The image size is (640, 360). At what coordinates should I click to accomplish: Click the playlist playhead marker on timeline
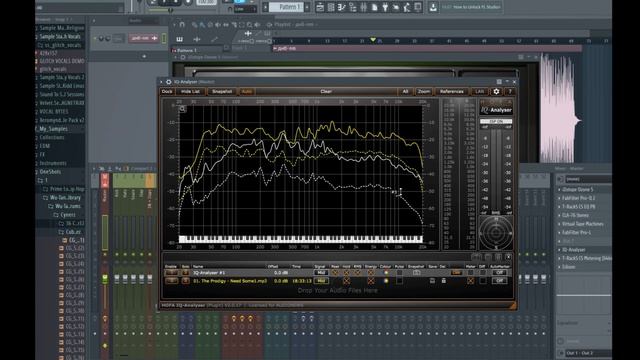point(373,40)
